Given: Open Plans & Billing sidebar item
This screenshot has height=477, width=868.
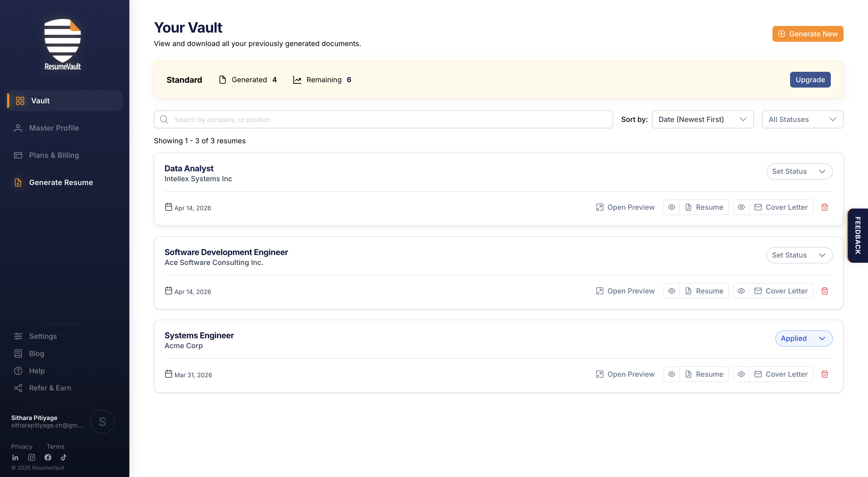Looking at the screenshot, I should click(54, 155).
